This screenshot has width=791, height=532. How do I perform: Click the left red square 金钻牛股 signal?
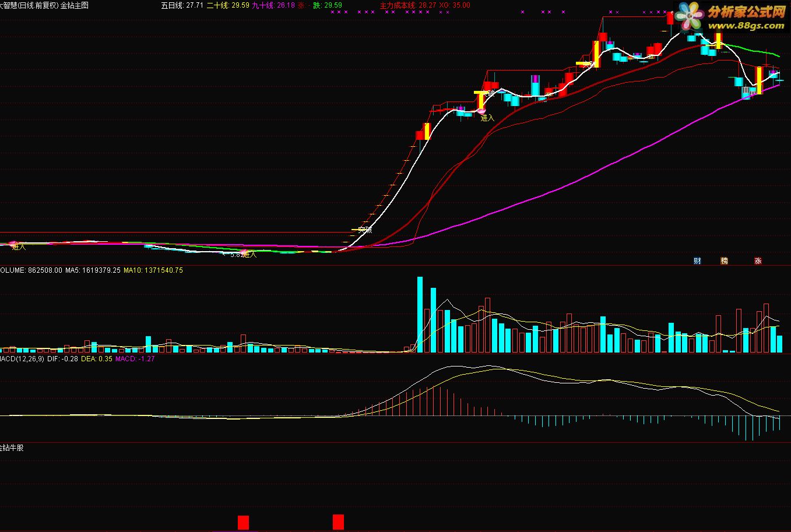243,522
